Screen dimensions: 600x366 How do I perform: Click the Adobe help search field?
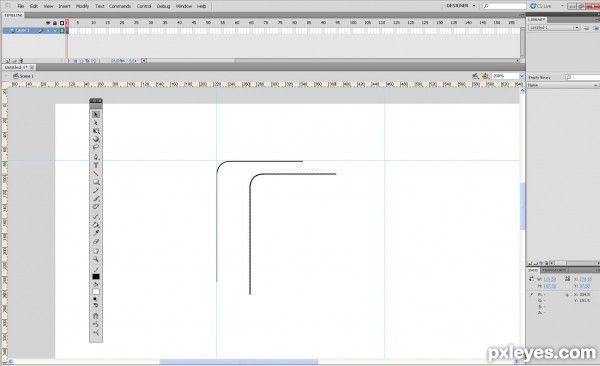[504, 6]
